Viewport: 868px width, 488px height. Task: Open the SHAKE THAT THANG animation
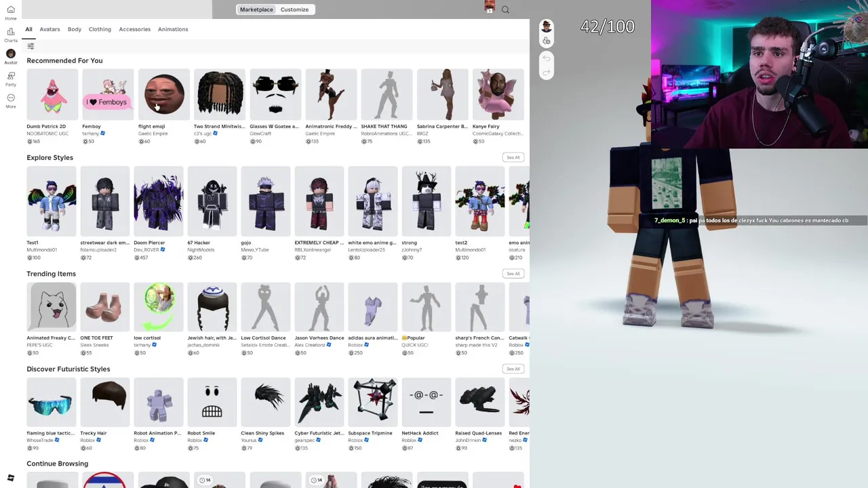coord(386,94)
